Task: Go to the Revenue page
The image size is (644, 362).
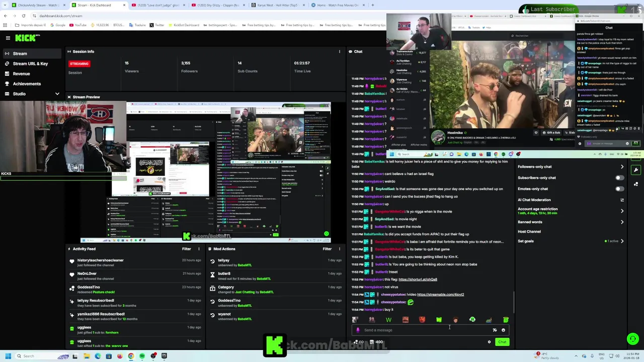Action: coord(21,74)
